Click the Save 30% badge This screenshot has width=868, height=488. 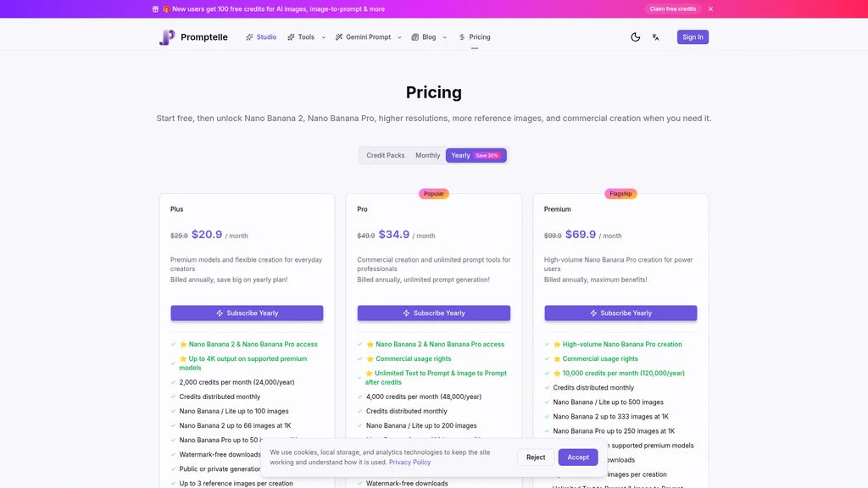[487, 156]
